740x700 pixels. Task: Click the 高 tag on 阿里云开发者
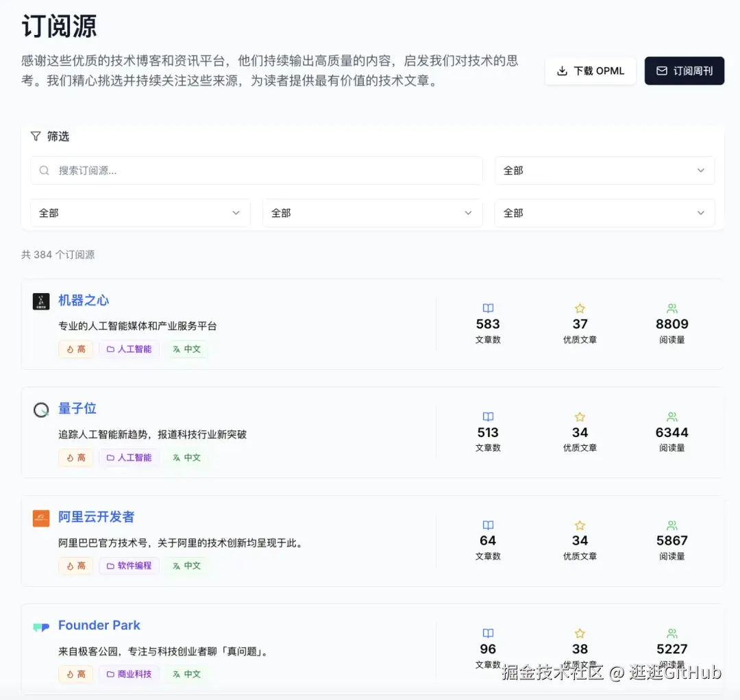[x=76, y=566]
